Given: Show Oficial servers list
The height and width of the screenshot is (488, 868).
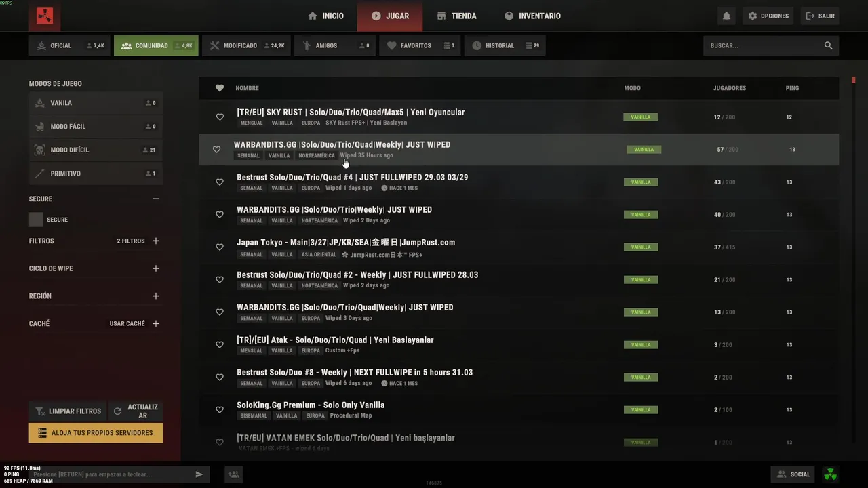Looking at the screenshot, I should (68, 45).
